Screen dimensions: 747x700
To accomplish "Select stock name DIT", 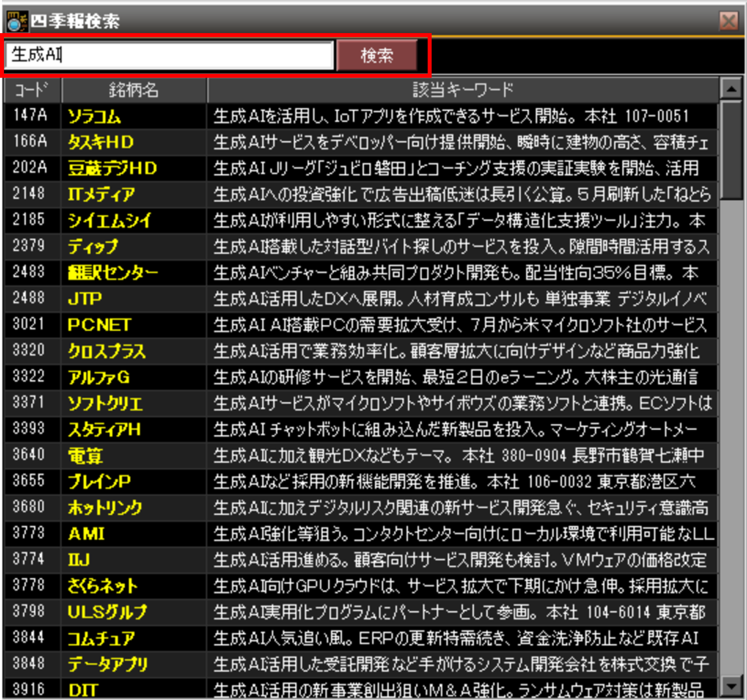I will click(83, 691).
